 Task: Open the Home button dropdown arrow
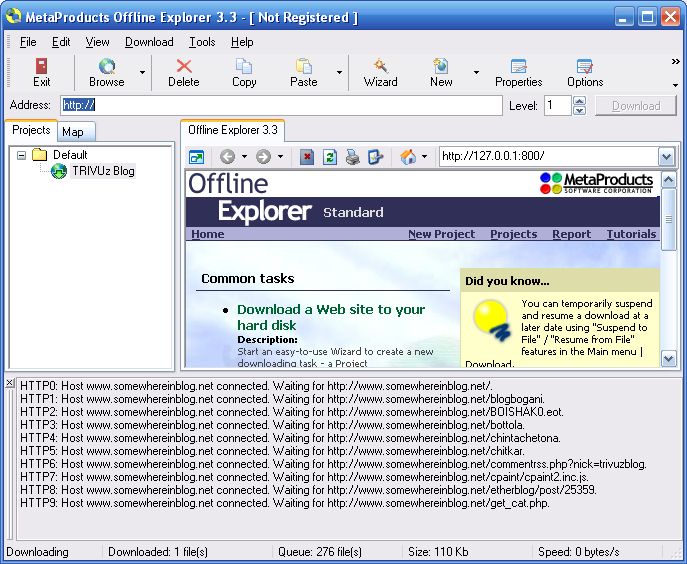[x=424, y=156]
